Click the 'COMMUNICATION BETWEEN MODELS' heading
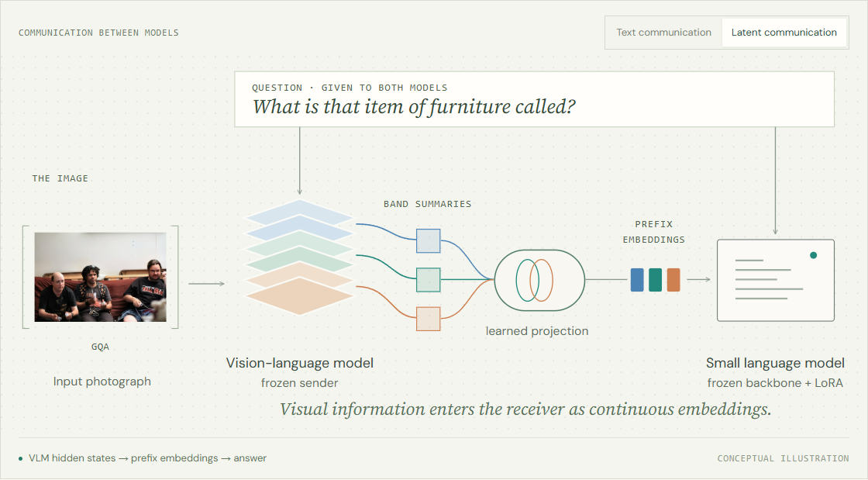 [98, 33]
